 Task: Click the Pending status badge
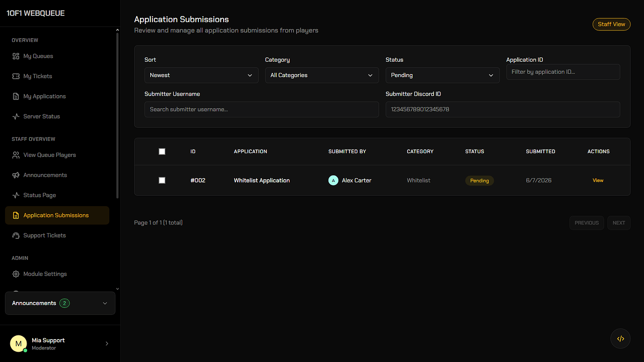pyautogui.click(x=479, y=181)
